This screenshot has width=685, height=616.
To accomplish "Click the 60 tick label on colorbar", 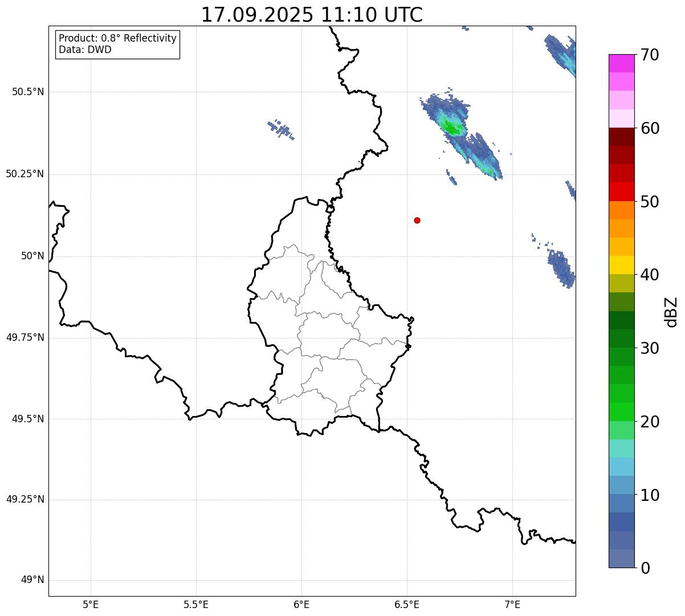I will point(650,128).
